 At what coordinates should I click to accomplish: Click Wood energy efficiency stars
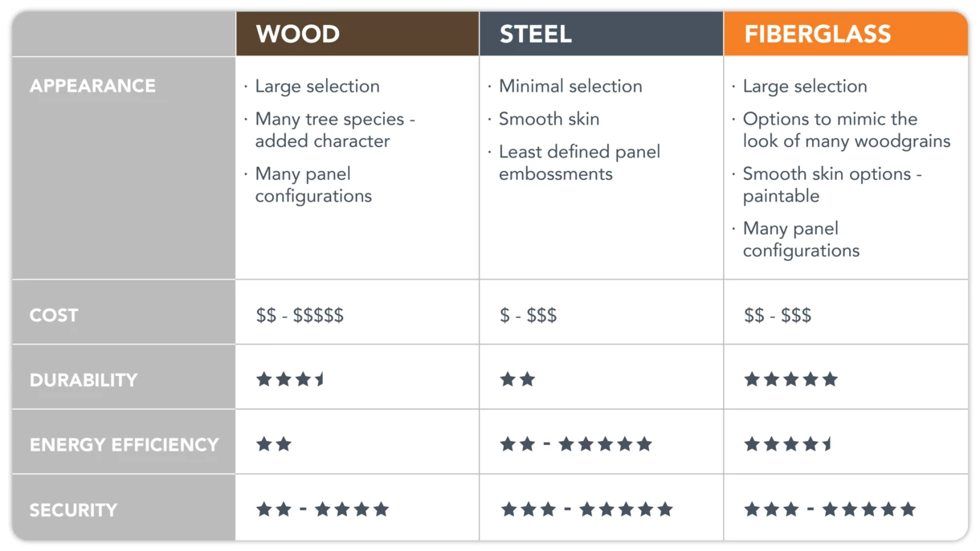[274, 444]
